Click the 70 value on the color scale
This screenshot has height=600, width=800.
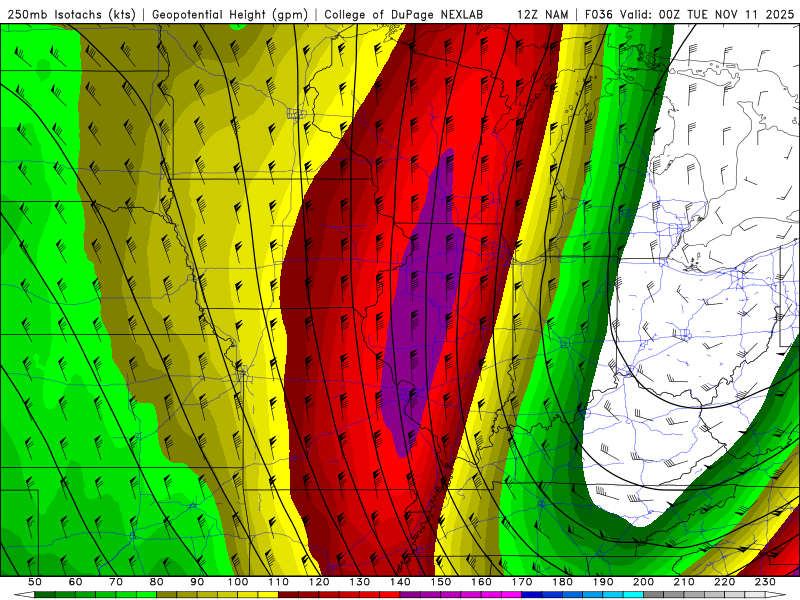coord(116,582)
